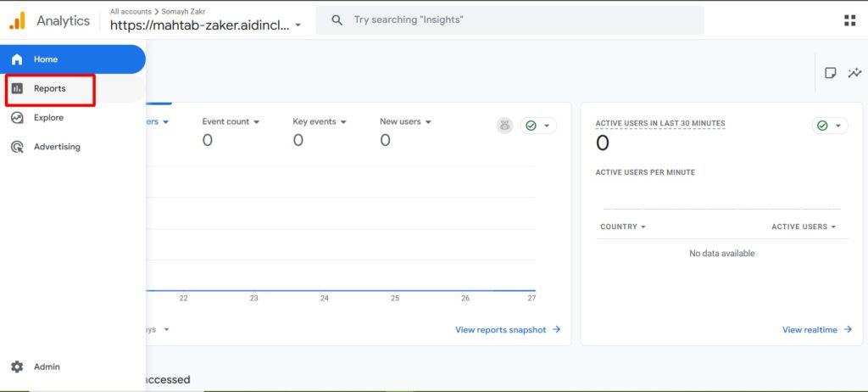The height and width of the screenshot is (392, 868).
Task: Expand the Key events metric dropdown
Action: pyautogui.click(x=320, y=121)
